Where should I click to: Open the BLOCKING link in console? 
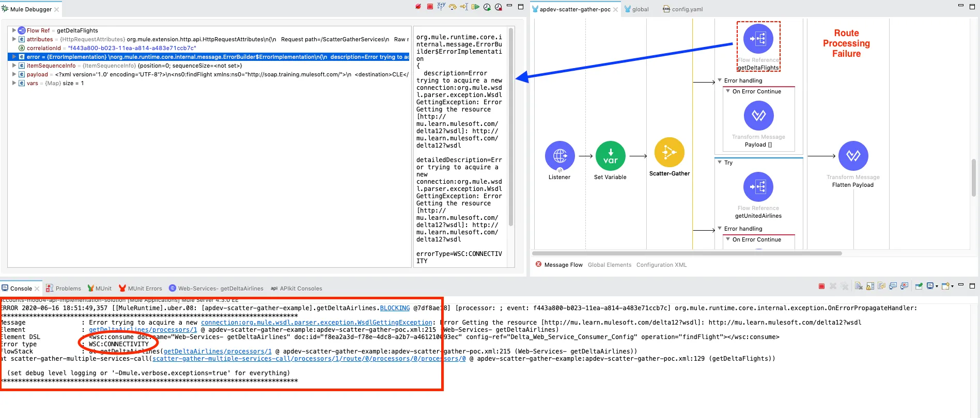click(395, 308)
